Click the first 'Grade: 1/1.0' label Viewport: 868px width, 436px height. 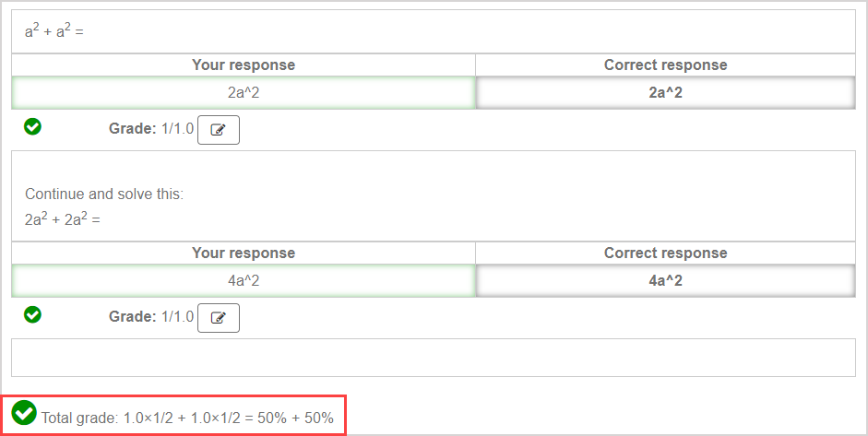pos(151,129)
